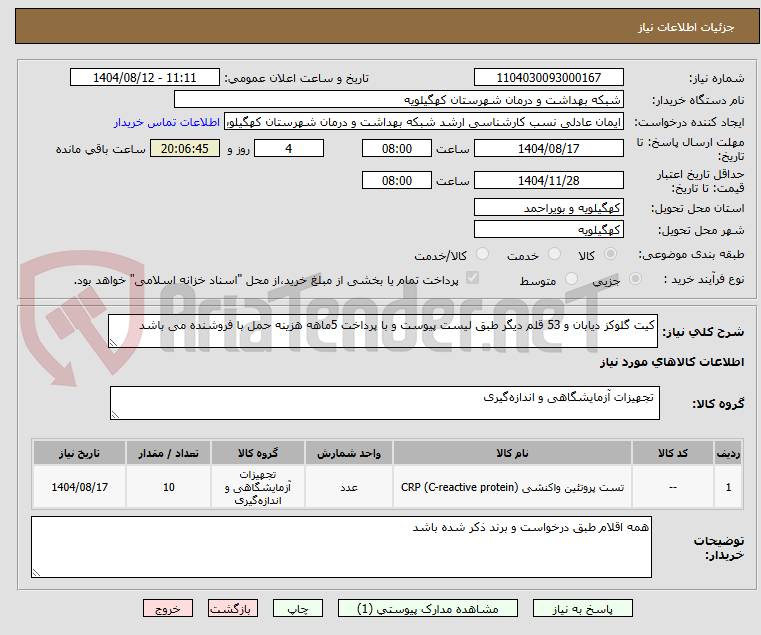Click the delivery province field 'کهگیلویه و بویراحمد'
The width and height of the screenshot is (761, 635).
point(548,208)
